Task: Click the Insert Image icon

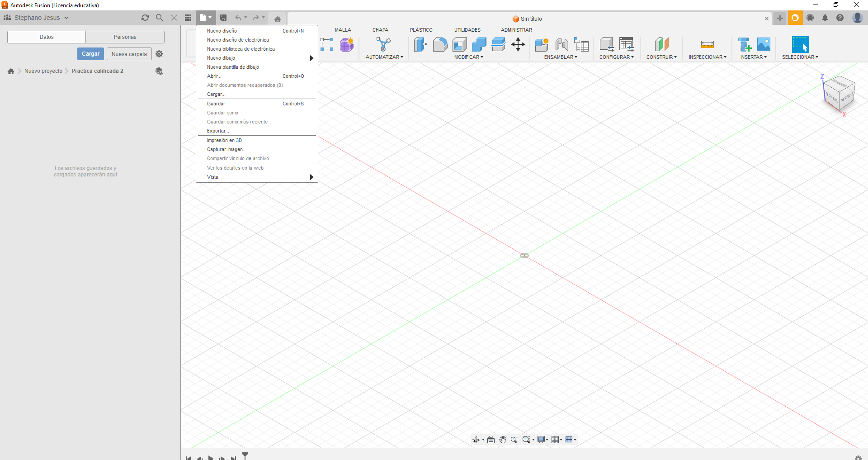Action: tap(764, 44)
